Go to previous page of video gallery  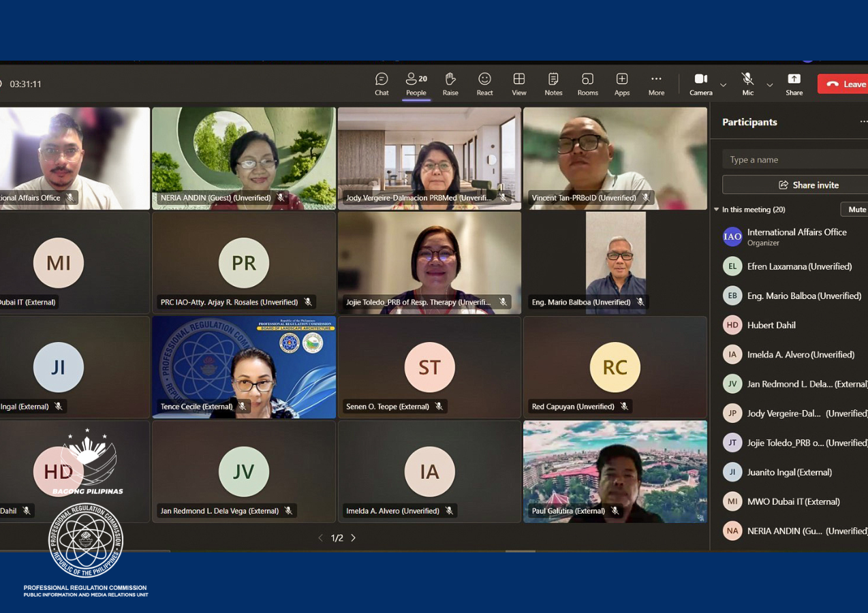[321, 538]
